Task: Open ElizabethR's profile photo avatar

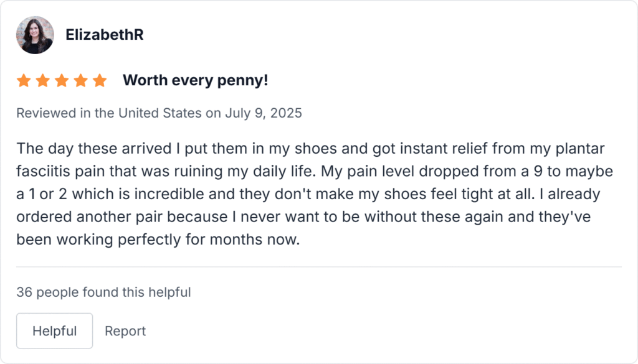Action: coord(35,35)
